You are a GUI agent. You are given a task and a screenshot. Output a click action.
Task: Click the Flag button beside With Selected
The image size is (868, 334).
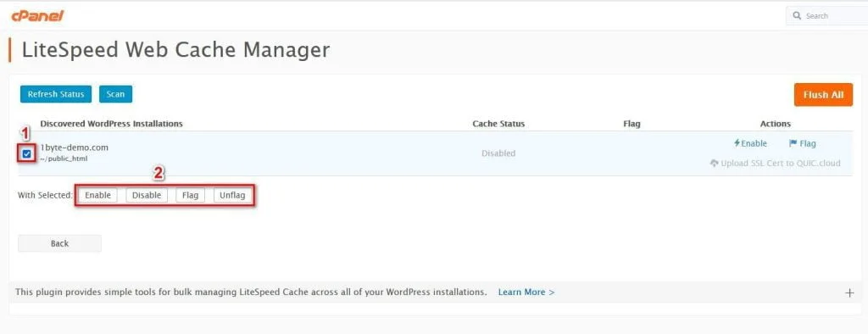(191, 196)
